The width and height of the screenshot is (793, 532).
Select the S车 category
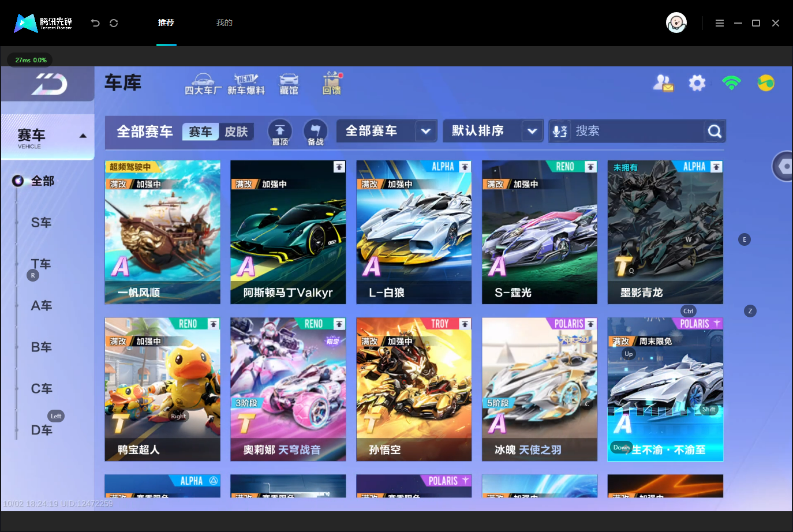coord(42,223)
